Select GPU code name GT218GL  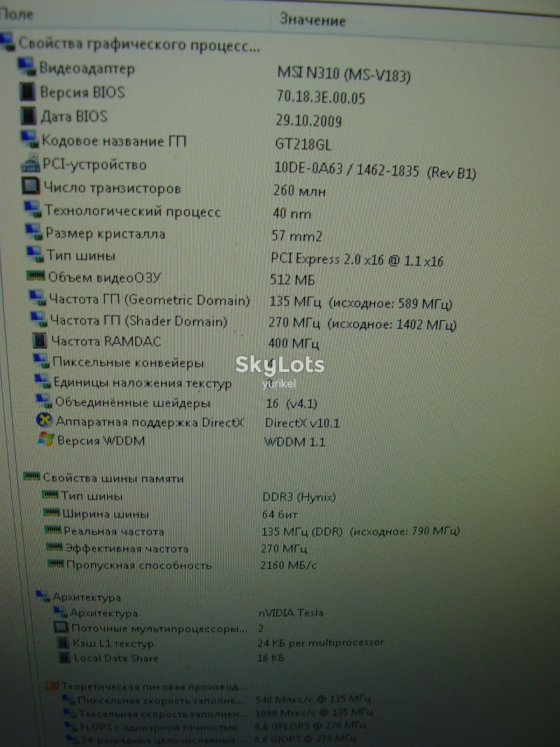303,144
